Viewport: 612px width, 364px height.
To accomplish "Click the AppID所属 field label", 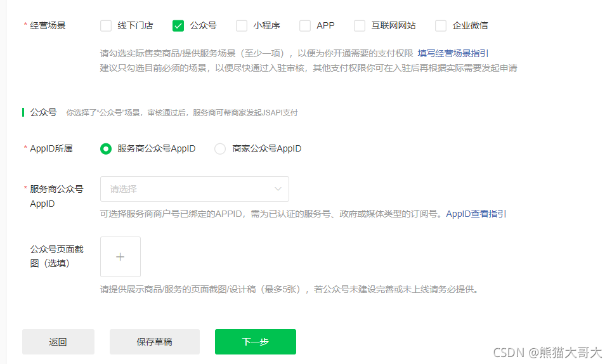I will [51, 148].
